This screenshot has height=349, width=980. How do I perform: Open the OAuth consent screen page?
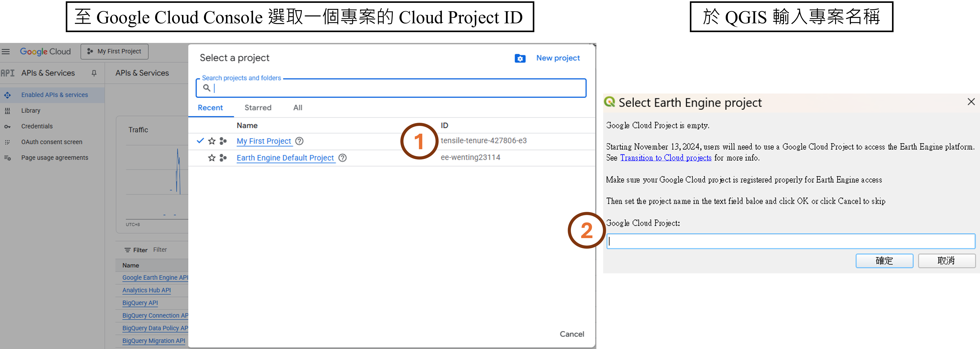pos(52,142)
